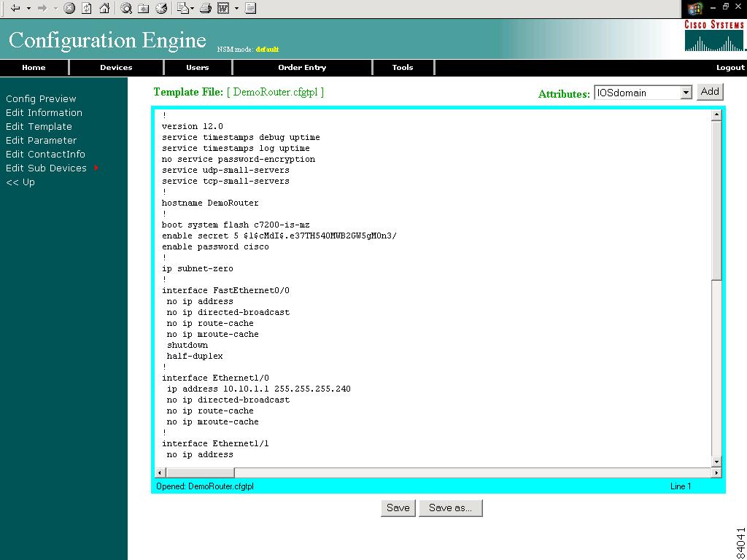Click the '[ DemoRouter.cfgtpl ]' template file name

275,92
